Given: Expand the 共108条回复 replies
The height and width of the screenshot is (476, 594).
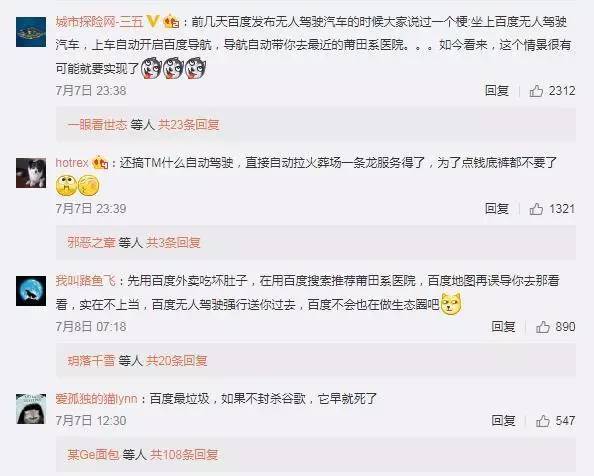Looking at the screenshot, I should [x=184, y=454].
